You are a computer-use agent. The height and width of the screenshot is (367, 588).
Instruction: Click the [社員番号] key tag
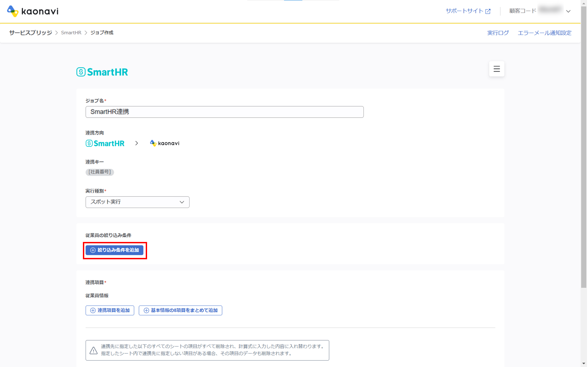100,172
